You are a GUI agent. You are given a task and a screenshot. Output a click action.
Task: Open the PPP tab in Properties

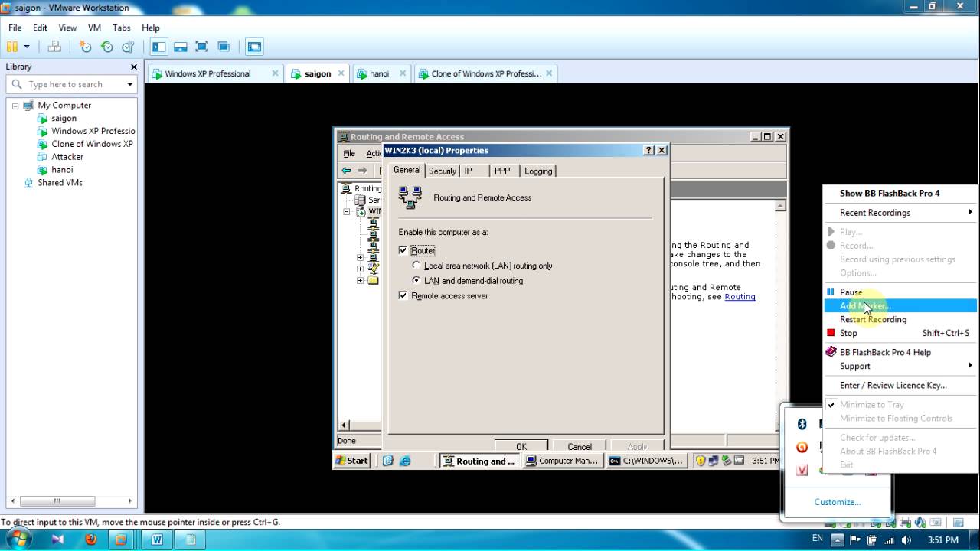(x=502, y=171)
